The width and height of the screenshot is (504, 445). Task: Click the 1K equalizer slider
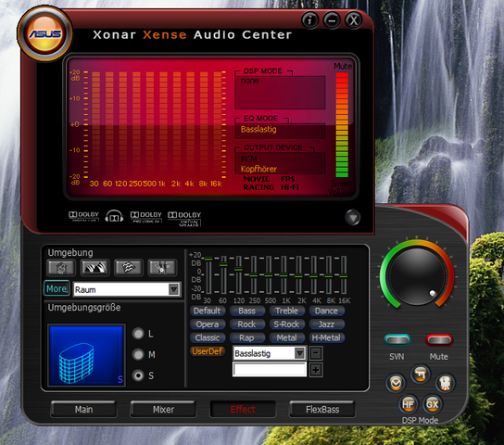point(283,275)
